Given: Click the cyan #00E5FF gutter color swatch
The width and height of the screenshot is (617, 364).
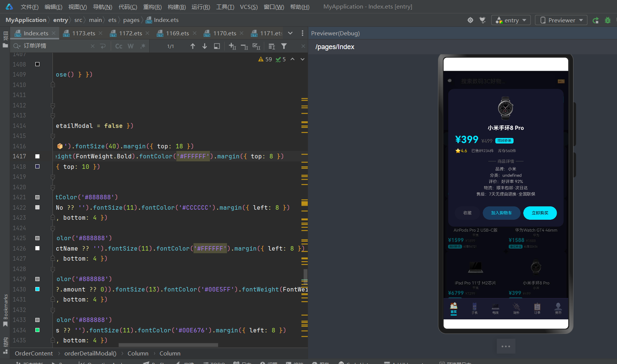Looking at the screenshot, I should pos(37,289).
